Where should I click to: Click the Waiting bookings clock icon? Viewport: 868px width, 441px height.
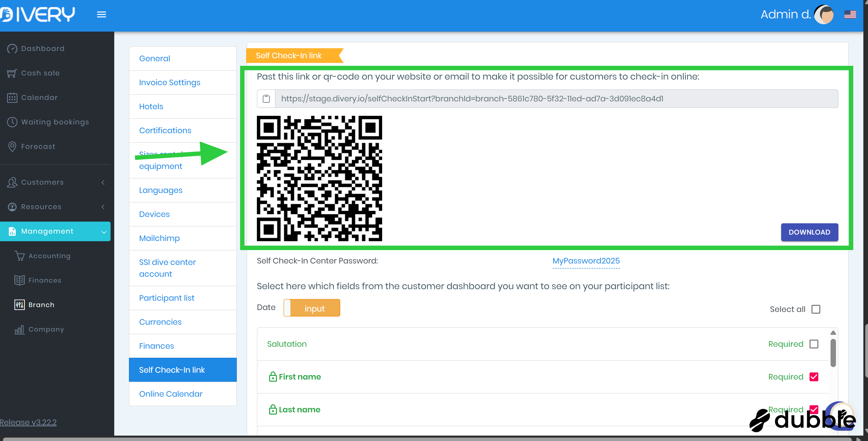[x=12, y=122]
